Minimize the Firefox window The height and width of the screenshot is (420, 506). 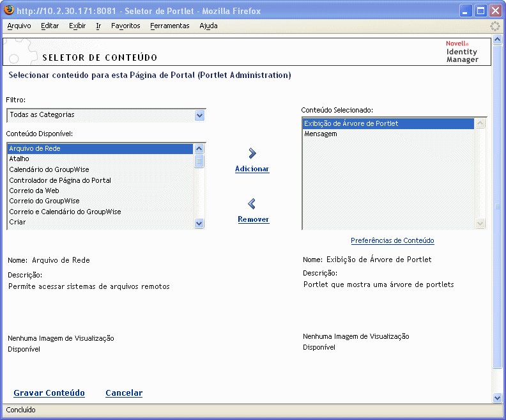465,11
